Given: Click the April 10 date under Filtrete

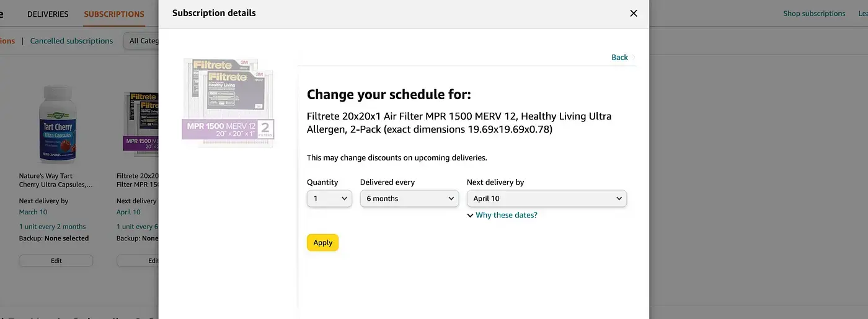Looking at the screenshot, I should point(128,212).
